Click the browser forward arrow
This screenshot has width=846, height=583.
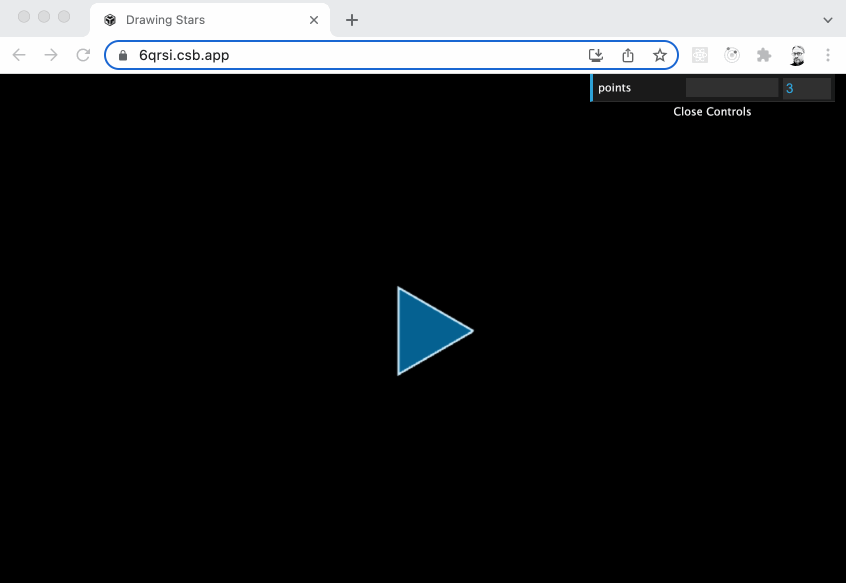(51, 55)
